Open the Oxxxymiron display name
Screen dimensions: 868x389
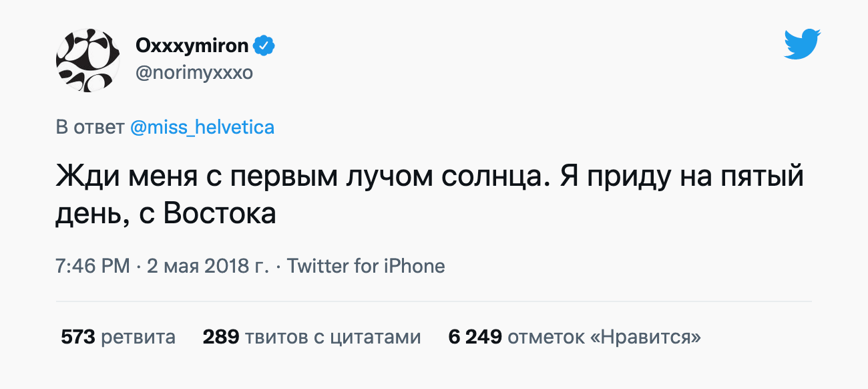tap(192, 46)
